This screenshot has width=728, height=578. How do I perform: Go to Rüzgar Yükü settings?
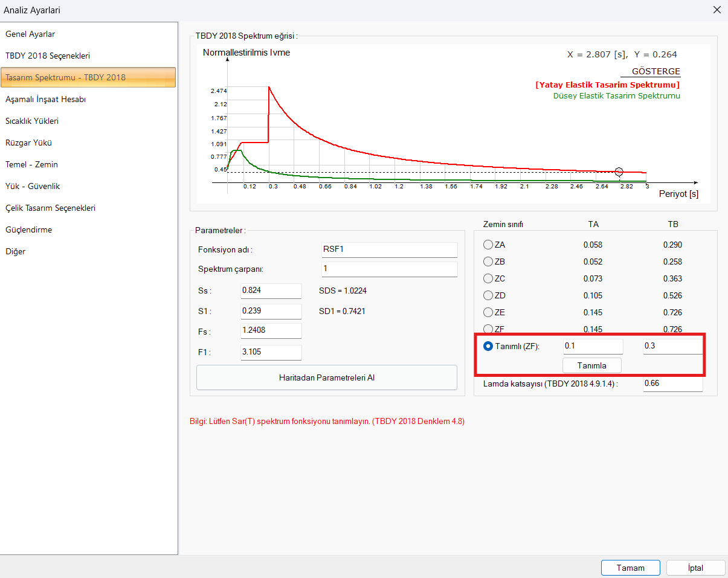(x=28, y=143)
